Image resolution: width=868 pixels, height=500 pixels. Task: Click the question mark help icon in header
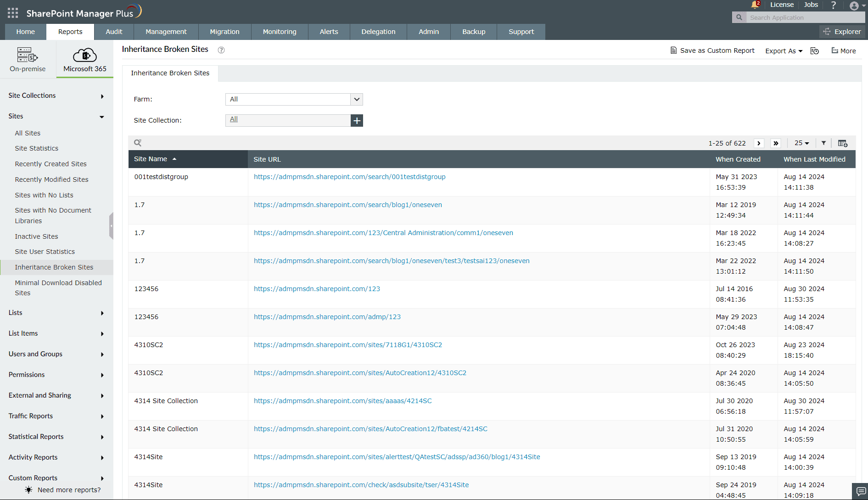click(x=834, y=5)
